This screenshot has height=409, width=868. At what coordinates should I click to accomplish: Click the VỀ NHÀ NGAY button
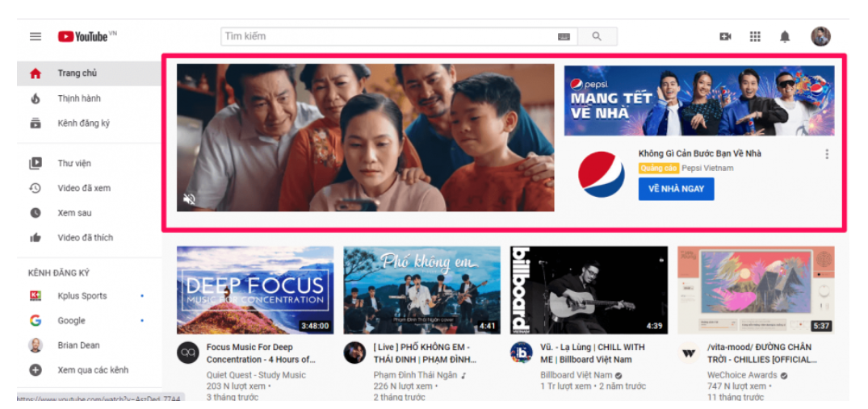(x=677, y=189)
